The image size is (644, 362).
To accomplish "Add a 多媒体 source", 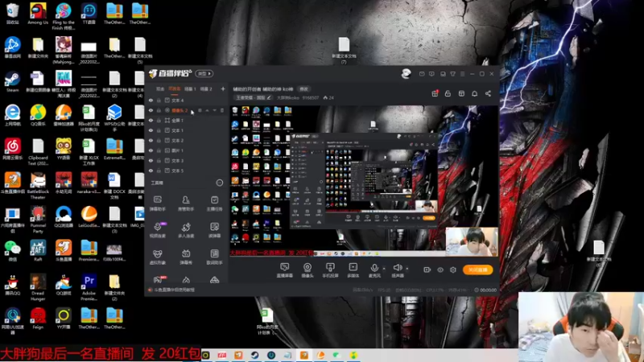I will (353, 270).
